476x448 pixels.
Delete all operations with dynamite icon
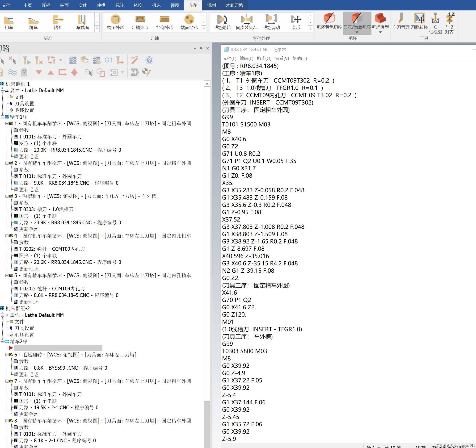[x=135, y=60]
